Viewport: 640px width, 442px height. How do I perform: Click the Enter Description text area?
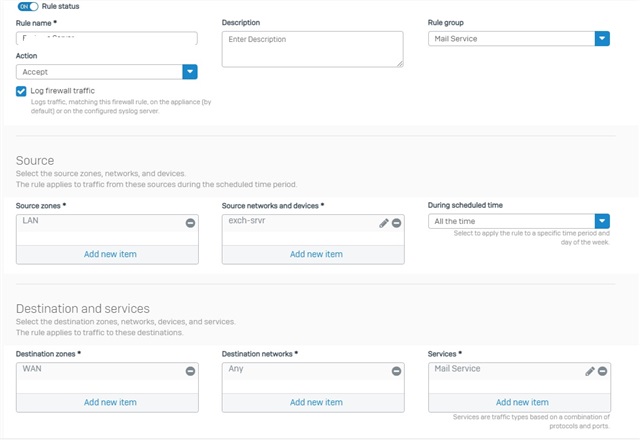click(x=313, y=49)
